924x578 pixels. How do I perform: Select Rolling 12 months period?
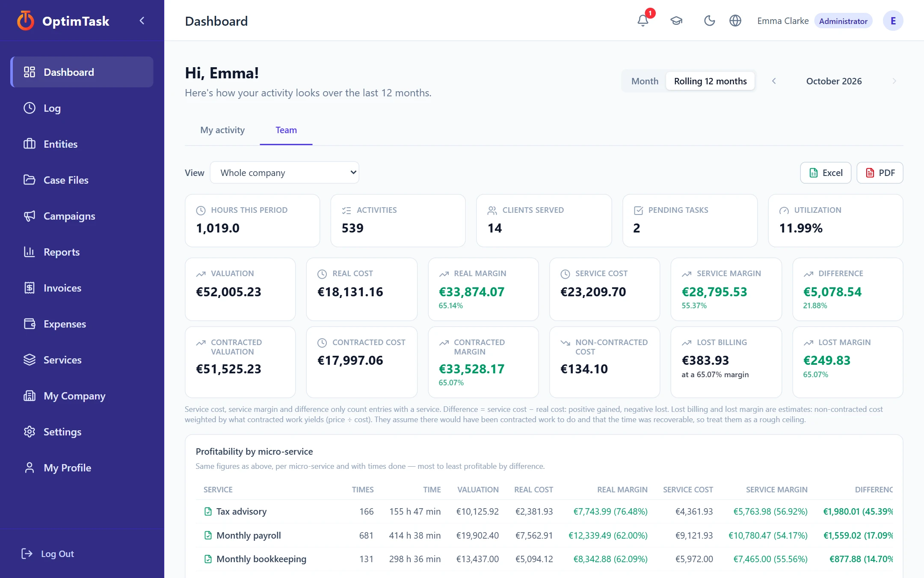710,81
